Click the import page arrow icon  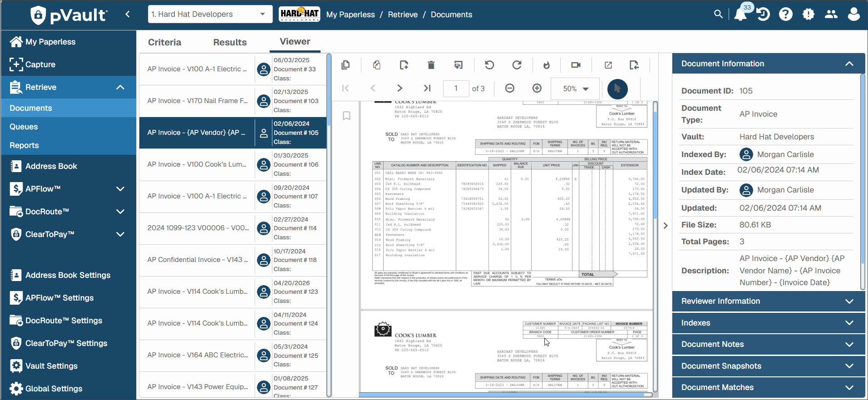click(x=634, y=65)
